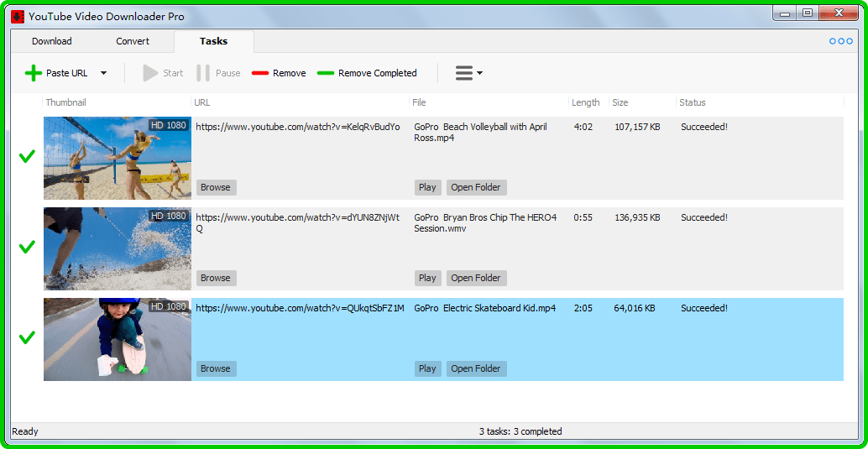Switch to the Convert tab
Screen dimensions: 868x449
click(133, 41)
